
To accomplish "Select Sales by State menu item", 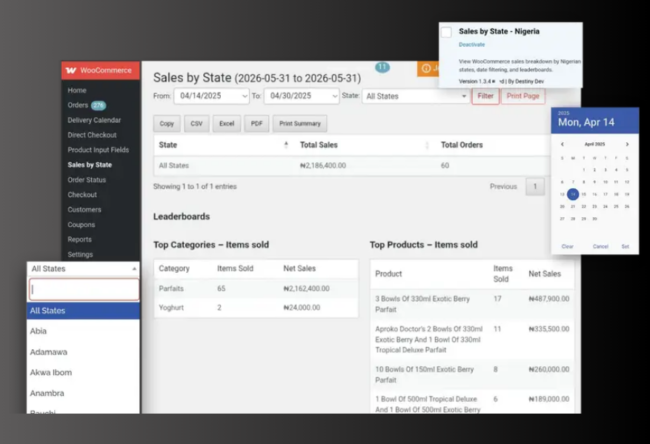I will 90,165.
